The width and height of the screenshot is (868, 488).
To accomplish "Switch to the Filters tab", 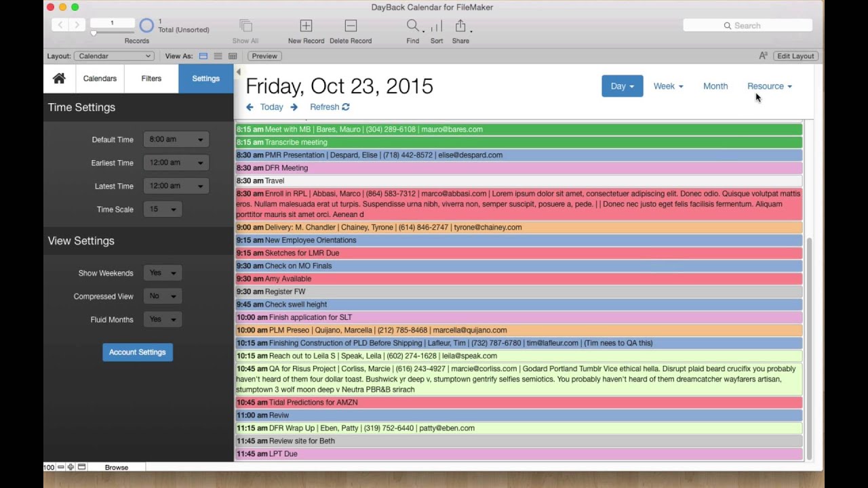I will [x=151, y=79].
